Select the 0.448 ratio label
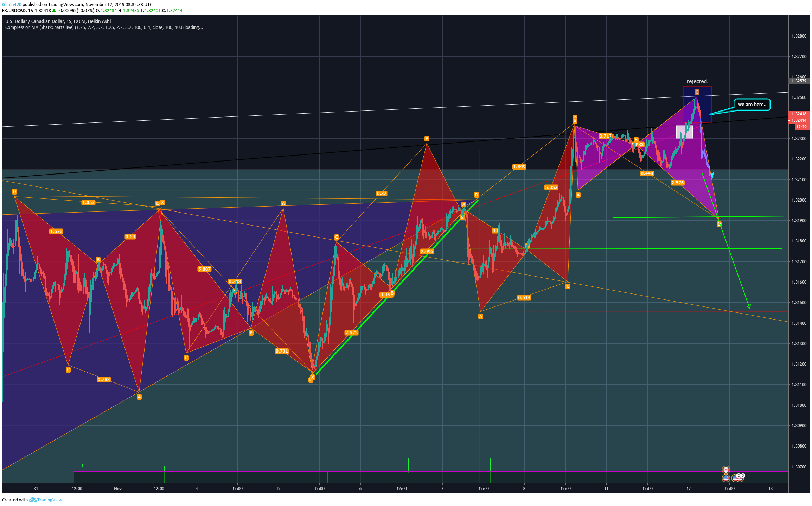This screenshot has height=506, width=812. point(647,173)
